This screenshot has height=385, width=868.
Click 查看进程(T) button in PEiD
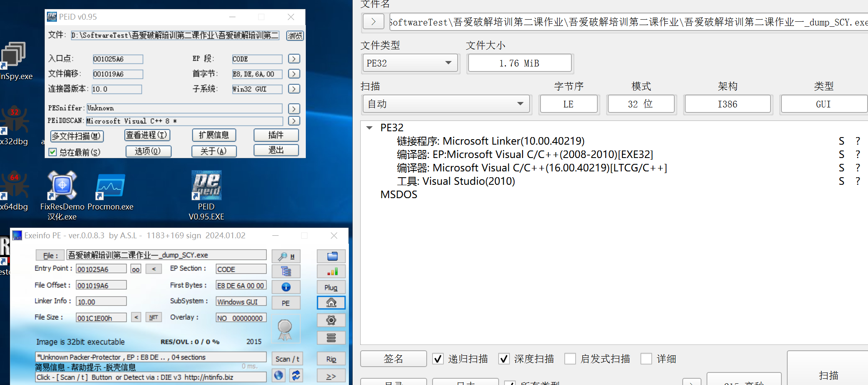(x=147, y=135)
